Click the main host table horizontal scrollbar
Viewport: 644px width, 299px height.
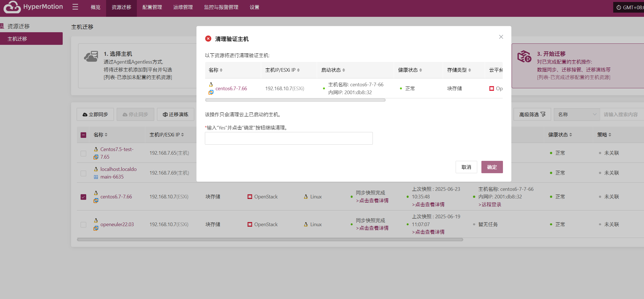270,240
